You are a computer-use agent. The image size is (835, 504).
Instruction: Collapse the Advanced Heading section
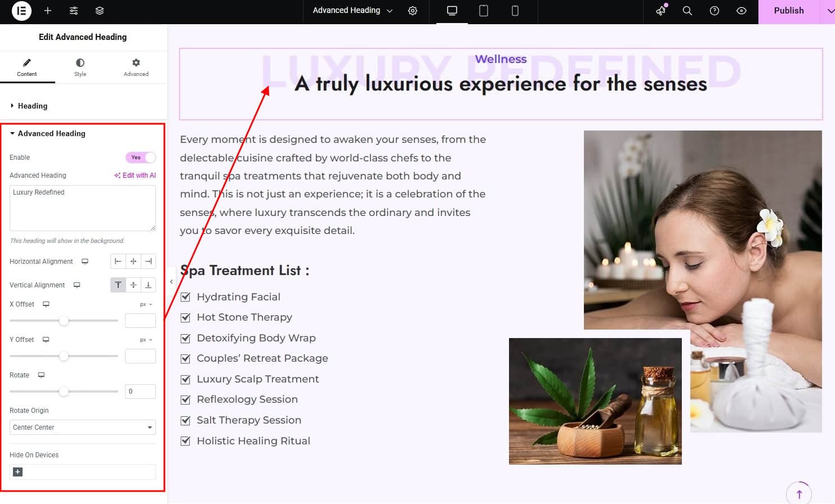pos(83,133)
